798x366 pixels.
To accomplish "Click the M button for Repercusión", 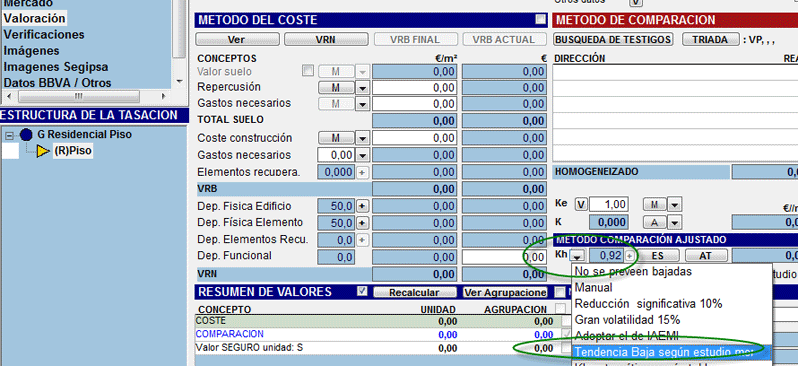I will pyautogui.click(x=336, y=88).
